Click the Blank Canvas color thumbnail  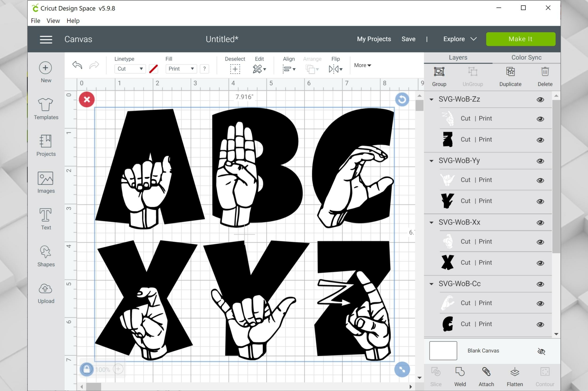(443, 351)
